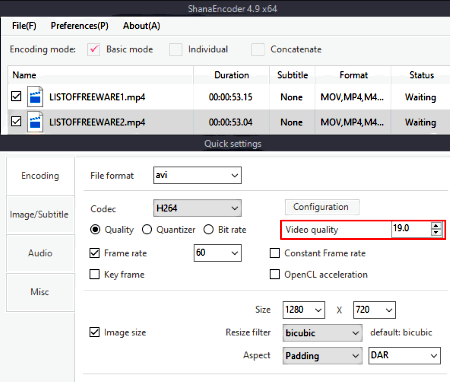Select the Bit rate radio button
Image resolution: width=450 pixels, height=382 pixels.
coord(209,230)
